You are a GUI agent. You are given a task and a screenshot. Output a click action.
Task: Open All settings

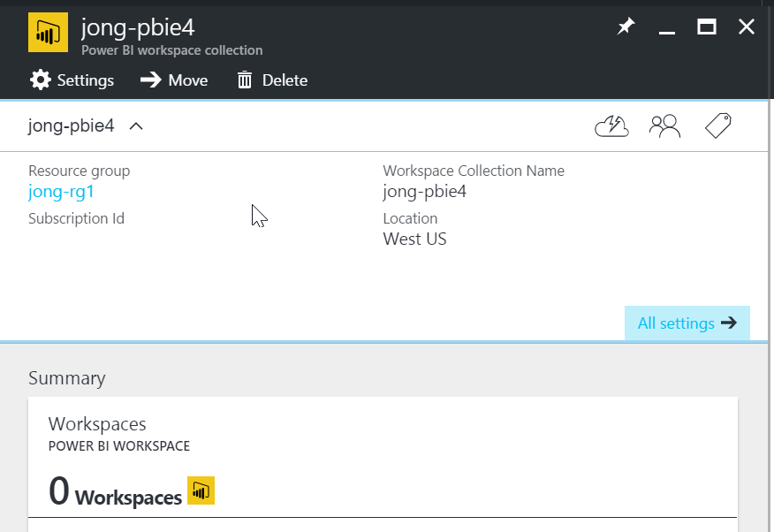pos(687,323)
